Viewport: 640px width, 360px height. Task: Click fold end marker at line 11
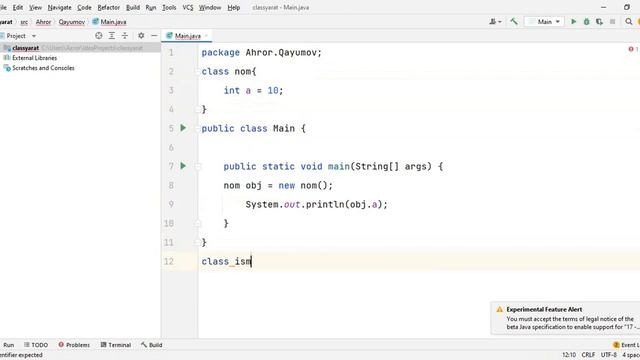tap(198, 242)
